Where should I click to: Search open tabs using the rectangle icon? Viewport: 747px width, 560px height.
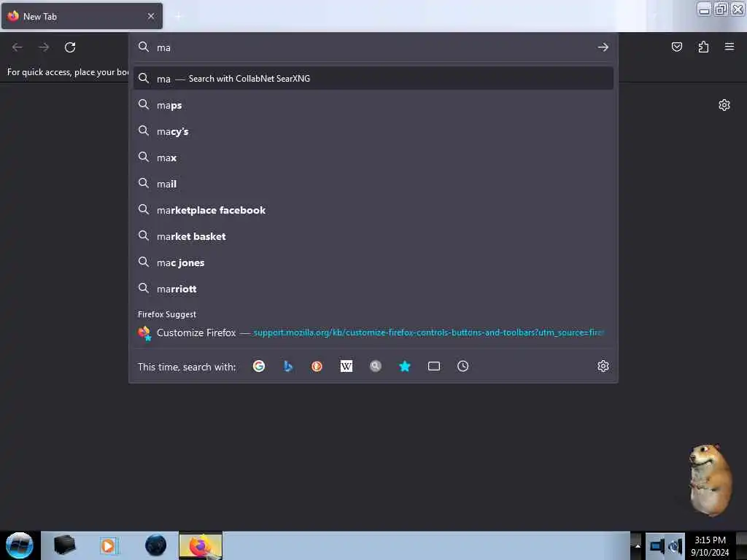pos(433,366)
